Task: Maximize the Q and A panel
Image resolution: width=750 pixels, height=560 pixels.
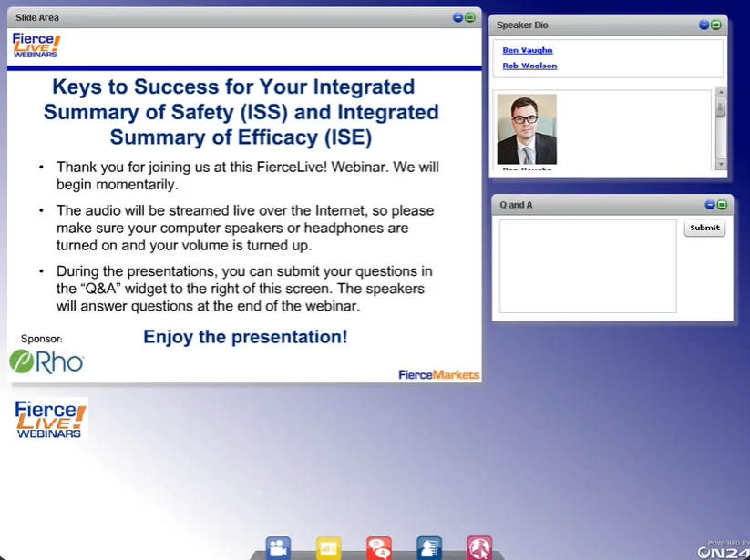Action: click(x=722, y=205)
